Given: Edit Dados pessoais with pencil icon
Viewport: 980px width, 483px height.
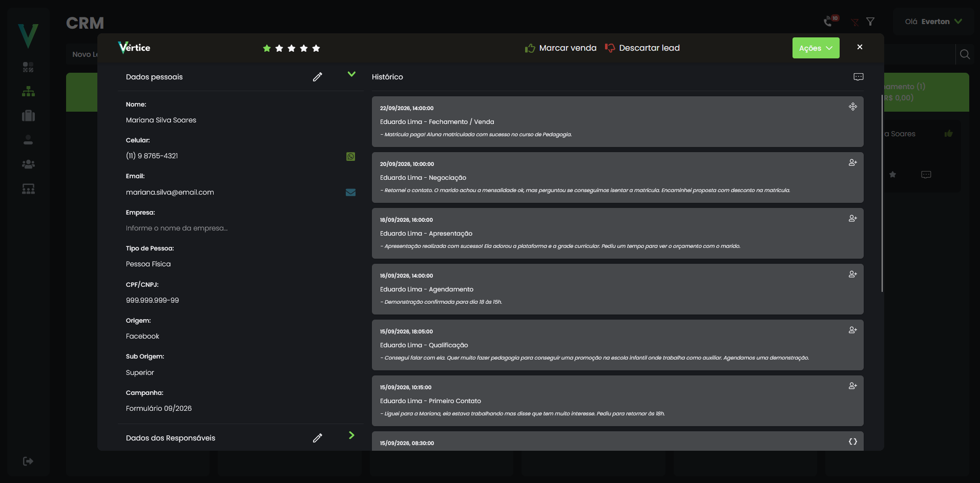Looking at the screenshot, I should tap(318, 77).
